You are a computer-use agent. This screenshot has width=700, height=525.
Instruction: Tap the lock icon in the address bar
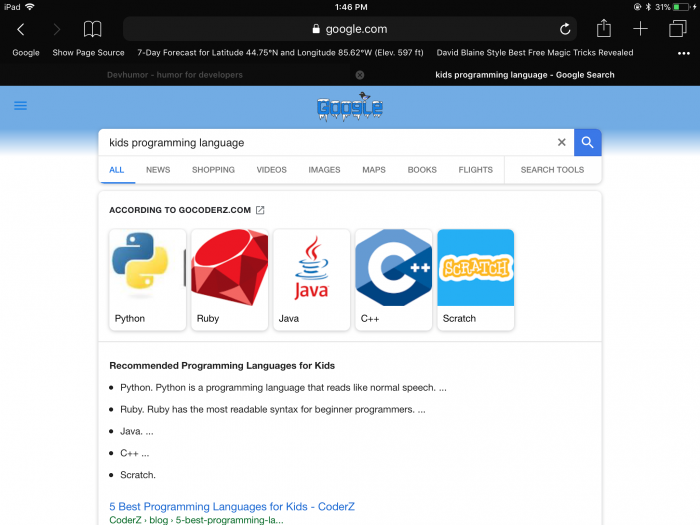(x=316, y=29)
